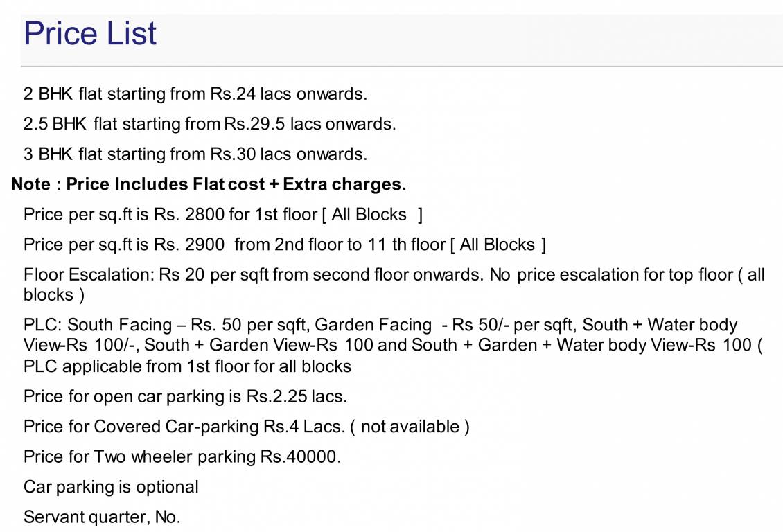Click the "Servant quarter, No." line

102,517
